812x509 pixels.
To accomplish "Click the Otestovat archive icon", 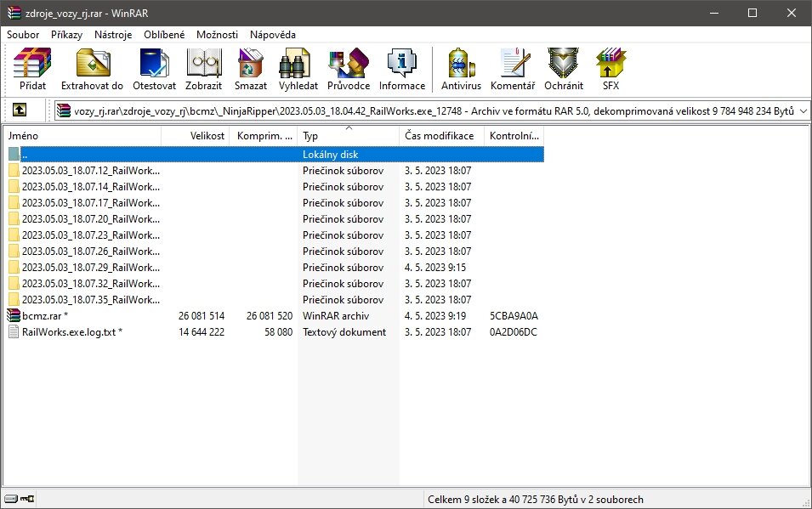I will click(154, 63).
